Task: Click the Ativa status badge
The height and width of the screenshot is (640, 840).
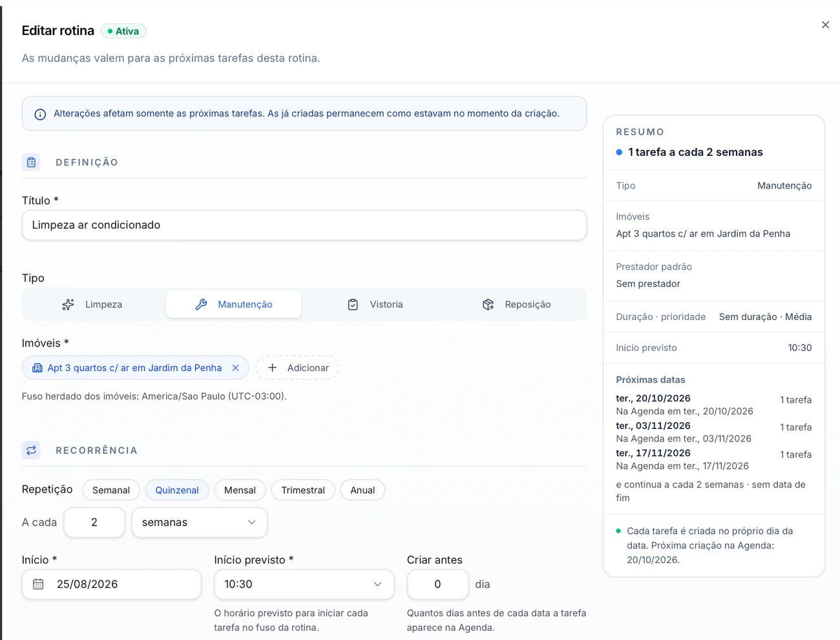Action: click(x=123, y=31)
